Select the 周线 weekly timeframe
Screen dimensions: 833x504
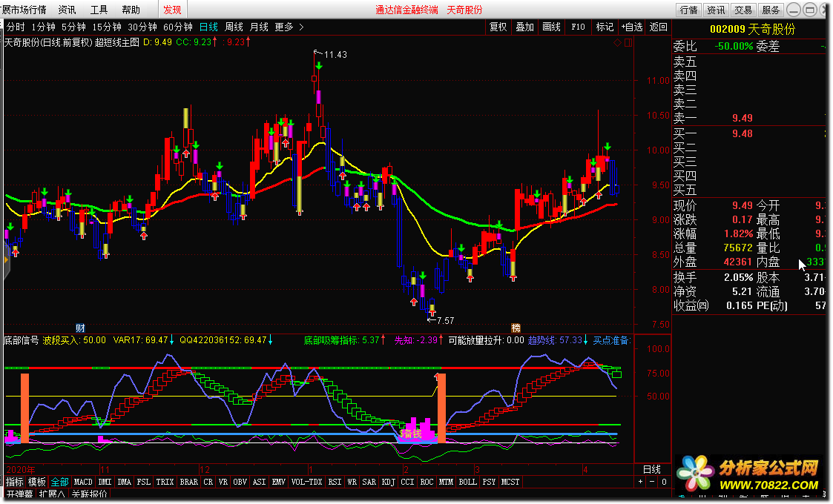pyautogui.click(x=234, y=27)
